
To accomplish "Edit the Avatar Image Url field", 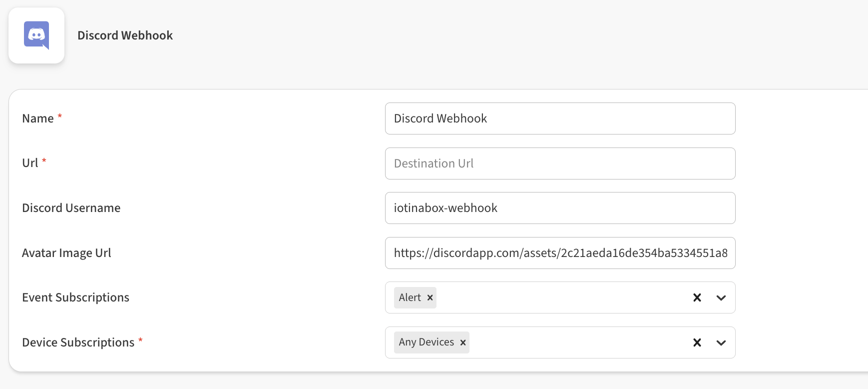I will (560, 253).
